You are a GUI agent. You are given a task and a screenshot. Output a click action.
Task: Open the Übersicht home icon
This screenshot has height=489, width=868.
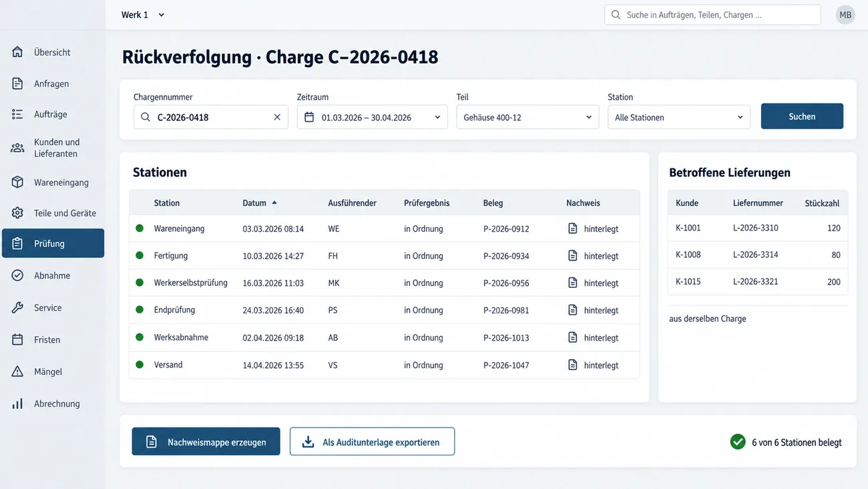(x=17, y=52)
